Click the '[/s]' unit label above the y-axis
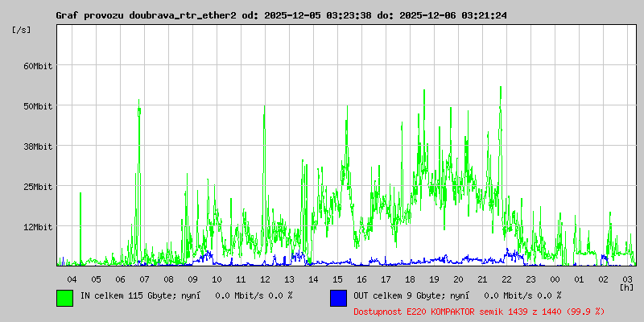Screen dimensions: 644x322 coord(22,30)
